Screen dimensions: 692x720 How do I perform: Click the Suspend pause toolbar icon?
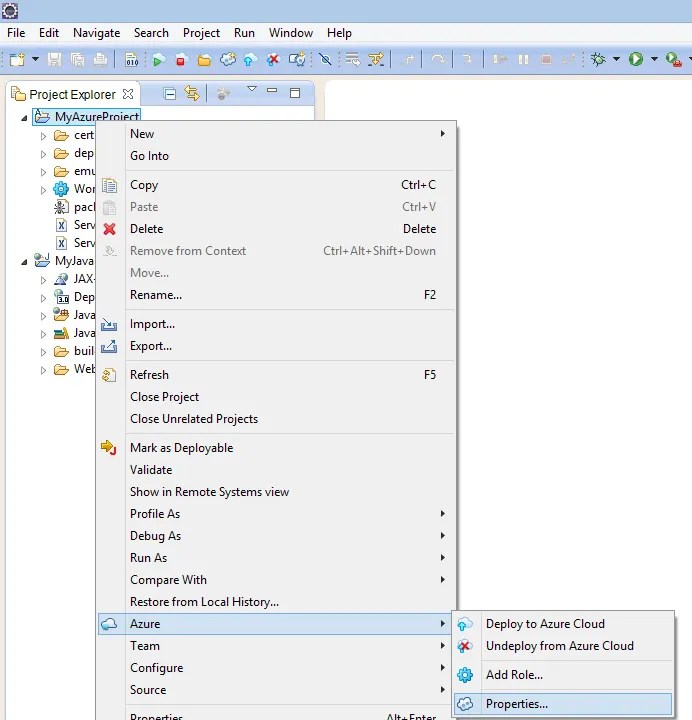[523, 59]
